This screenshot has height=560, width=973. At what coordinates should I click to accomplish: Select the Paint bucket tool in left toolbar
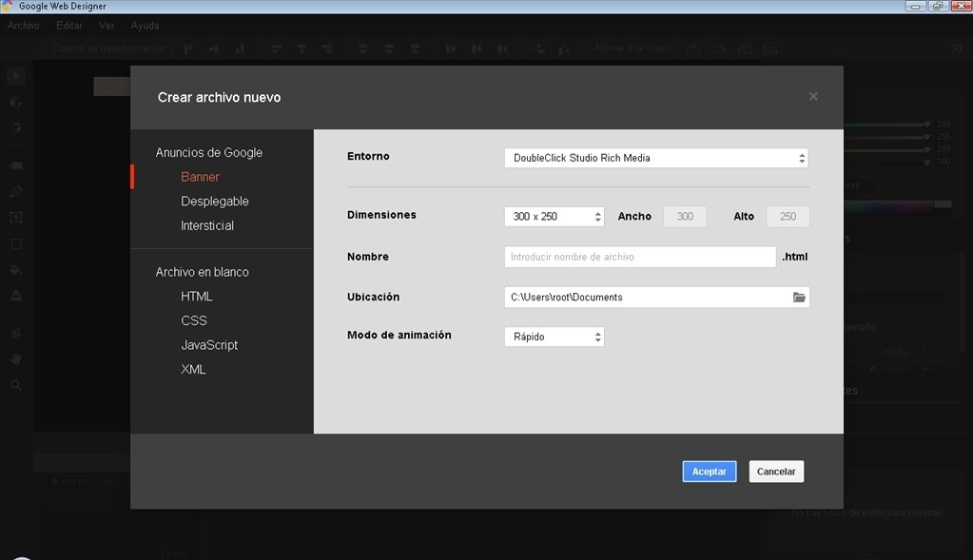pos(16,270)
